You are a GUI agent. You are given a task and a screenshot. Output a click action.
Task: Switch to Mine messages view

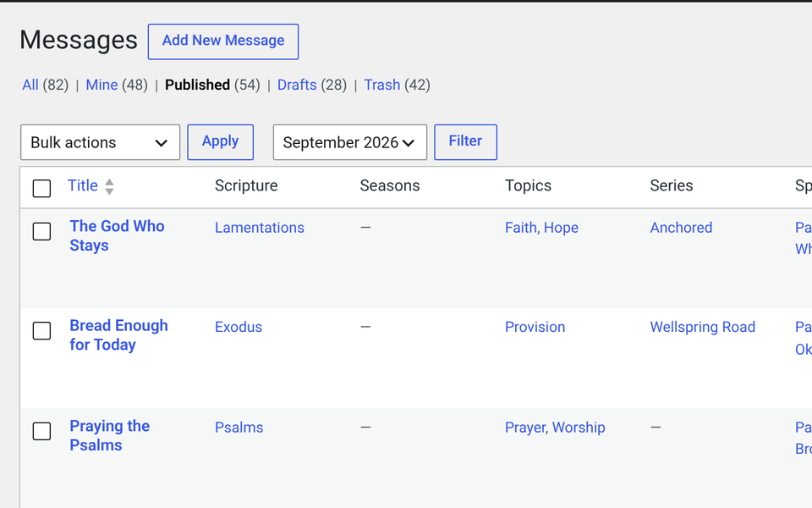[101, 85]
